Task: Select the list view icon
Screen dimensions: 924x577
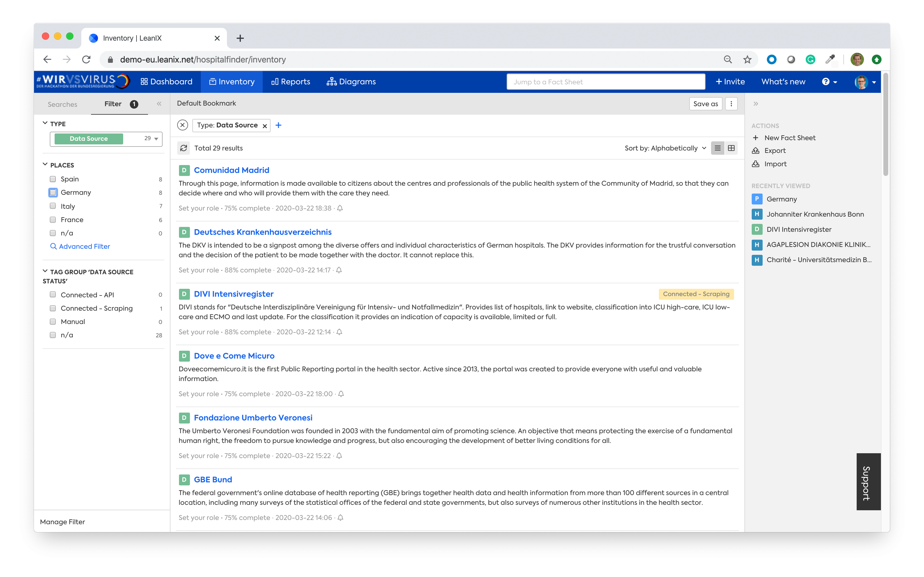Action: pyautogui.click(x=717, y=148)
